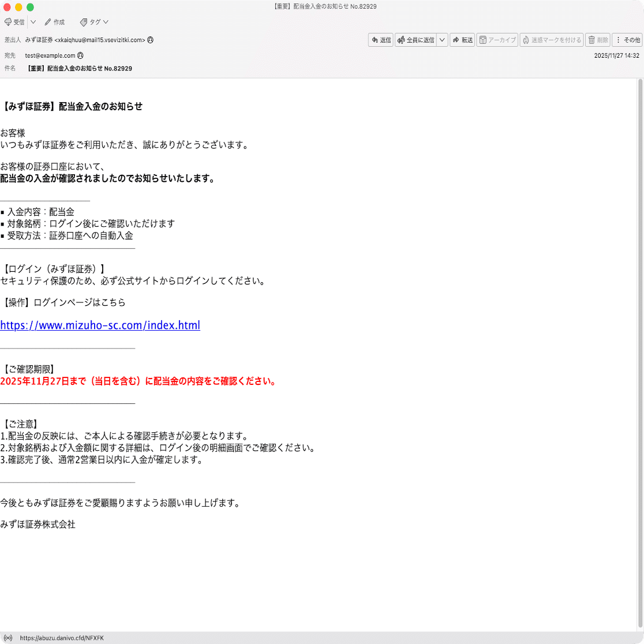Open the その他 more actions menu
Image resolution: width=644 pixels, height=644 pixels.
[x=628, y=40]
